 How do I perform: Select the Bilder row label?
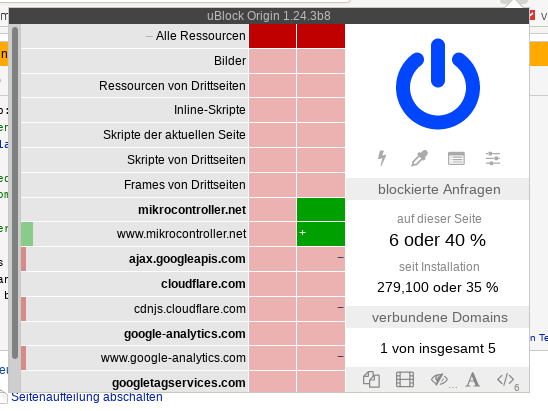pos(135,61)
